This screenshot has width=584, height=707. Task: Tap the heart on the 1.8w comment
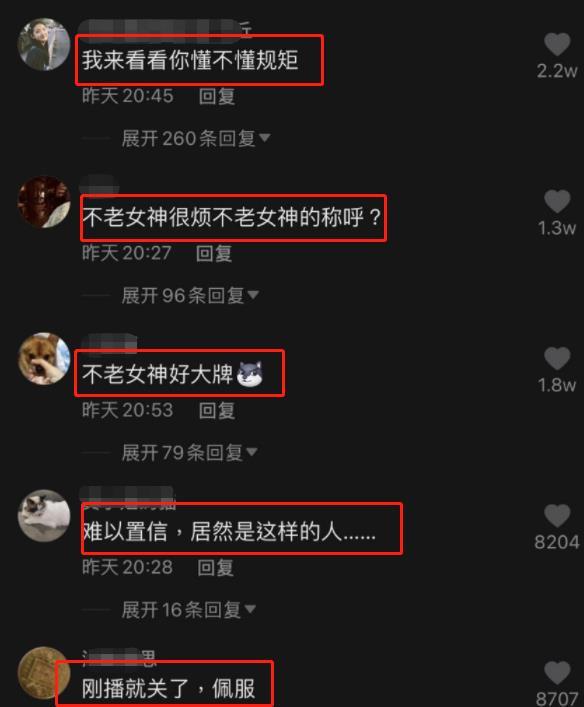click(x=557, y=358)
